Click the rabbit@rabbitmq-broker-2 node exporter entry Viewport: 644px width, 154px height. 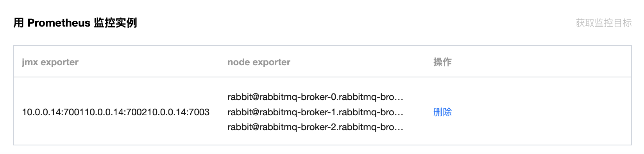[315, 127]
